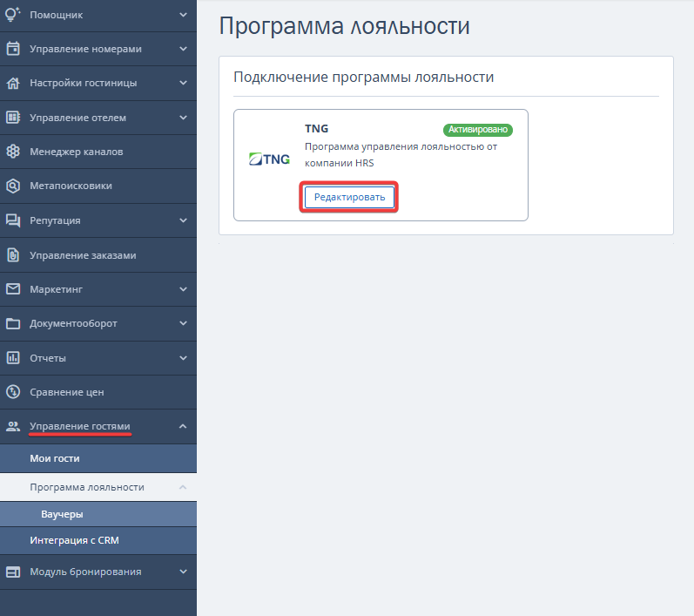Click the Редактировать button
This screenshot has width=694, height=616.
pos(349,197)
